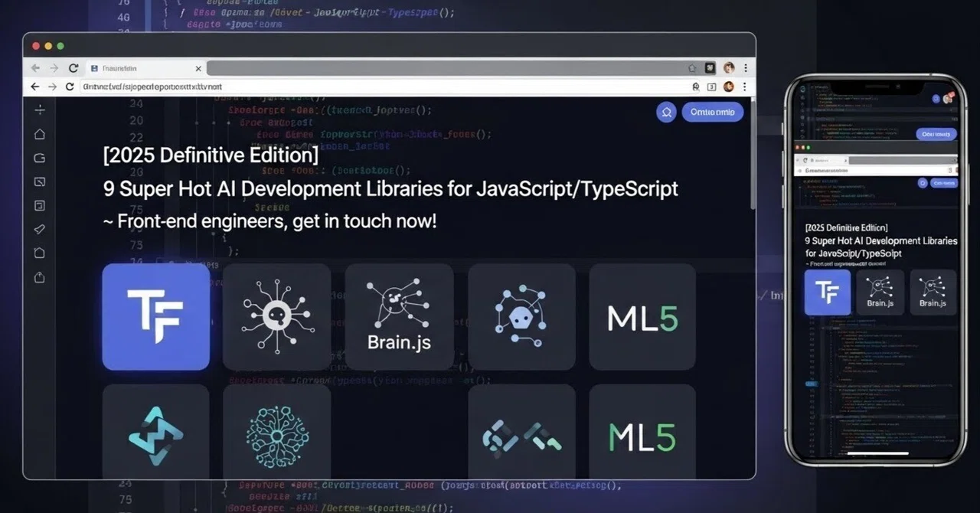Open the TF TensorFlow card in browser window
This screenshot has width=980, height=513.
(x=155, y=317)
